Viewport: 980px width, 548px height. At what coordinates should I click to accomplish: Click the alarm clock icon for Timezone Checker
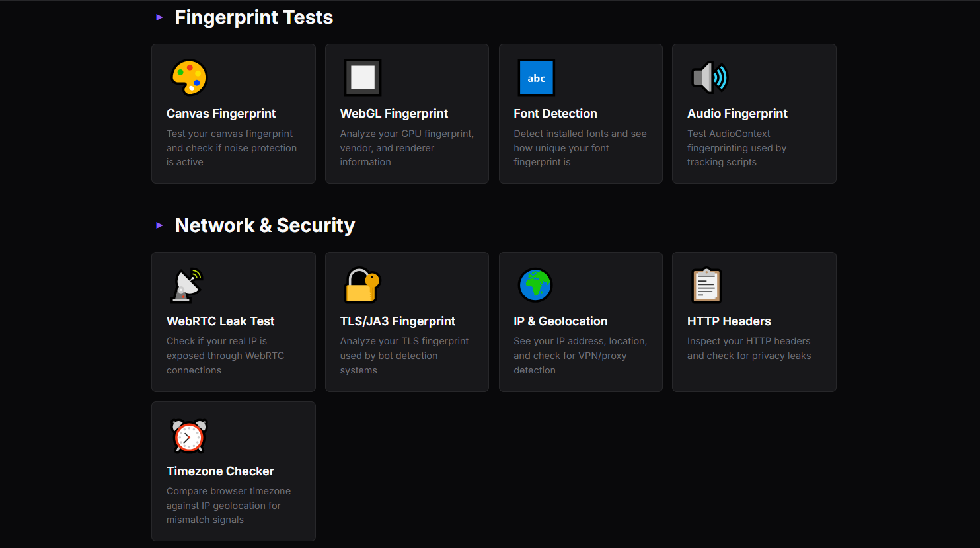pos(188,436)
